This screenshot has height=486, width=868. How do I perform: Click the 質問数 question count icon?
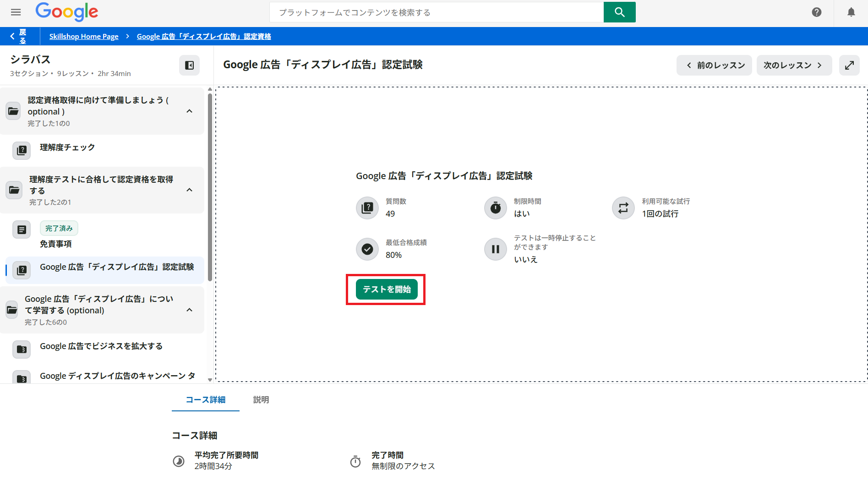click(367, 208)
